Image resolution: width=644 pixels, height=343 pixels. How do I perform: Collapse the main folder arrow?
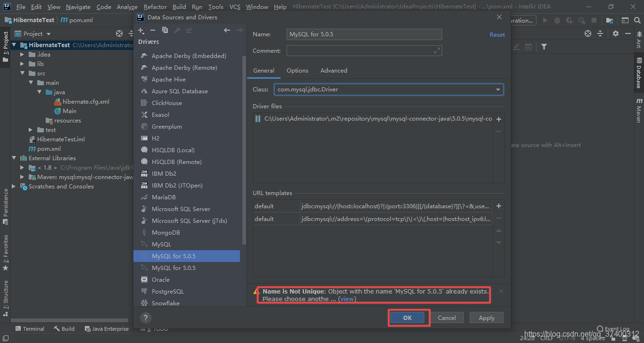(31, 82)
